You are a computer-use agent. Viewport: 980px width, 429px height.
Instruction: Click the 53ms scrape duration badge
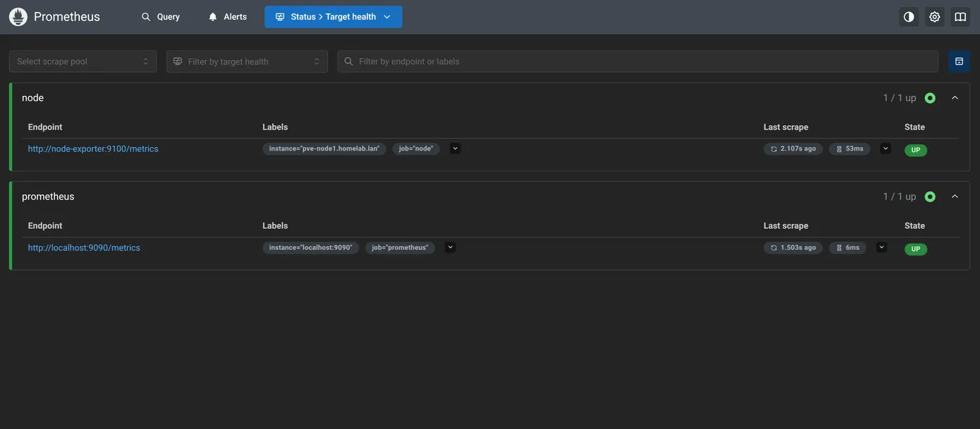click(x=850, y=149)
